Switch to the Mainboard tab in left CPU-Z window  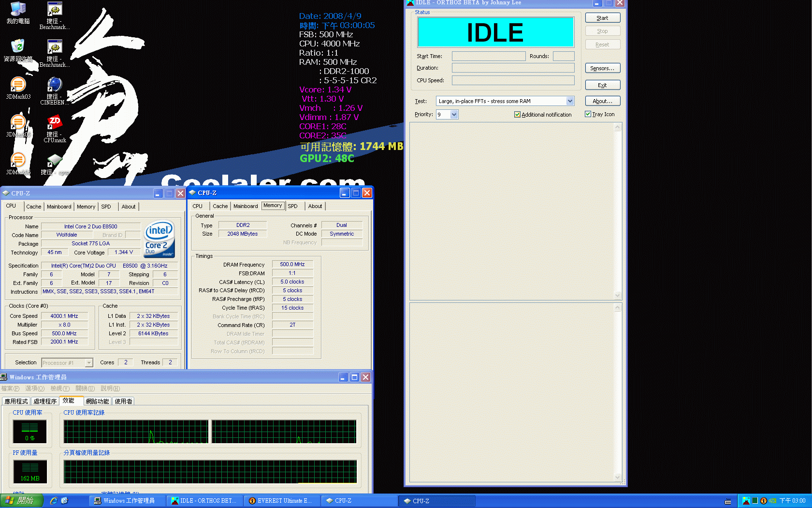pyautogui.click(x=59, y=207)
